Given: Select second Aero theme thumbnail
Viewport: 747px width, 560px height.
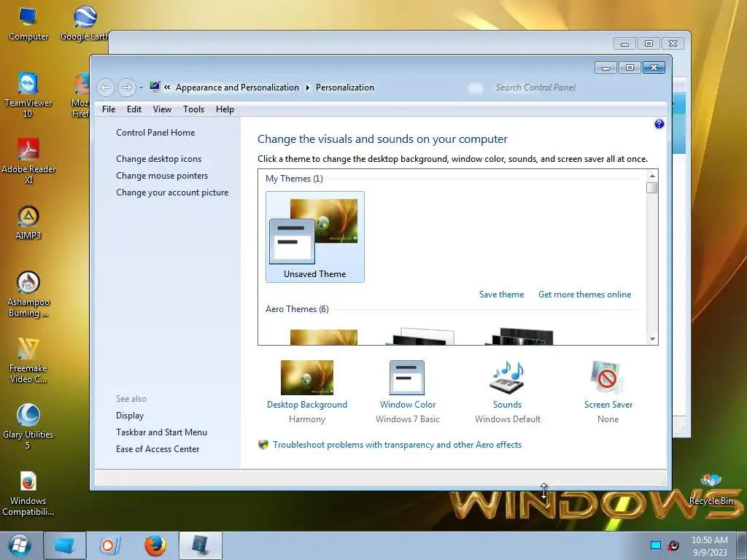Looking at the screenshot, I should 419,335.
